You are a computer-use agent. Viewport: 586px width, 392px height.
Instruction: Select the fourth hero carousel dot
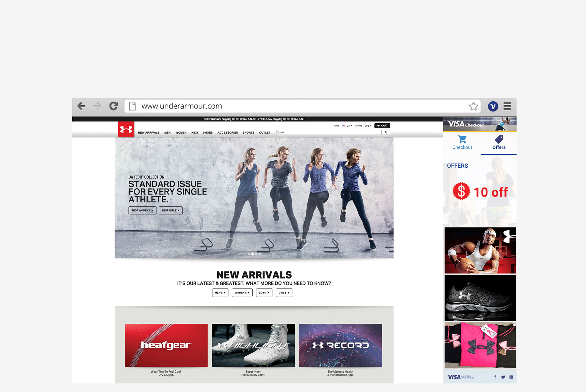[x=259, y=254]
